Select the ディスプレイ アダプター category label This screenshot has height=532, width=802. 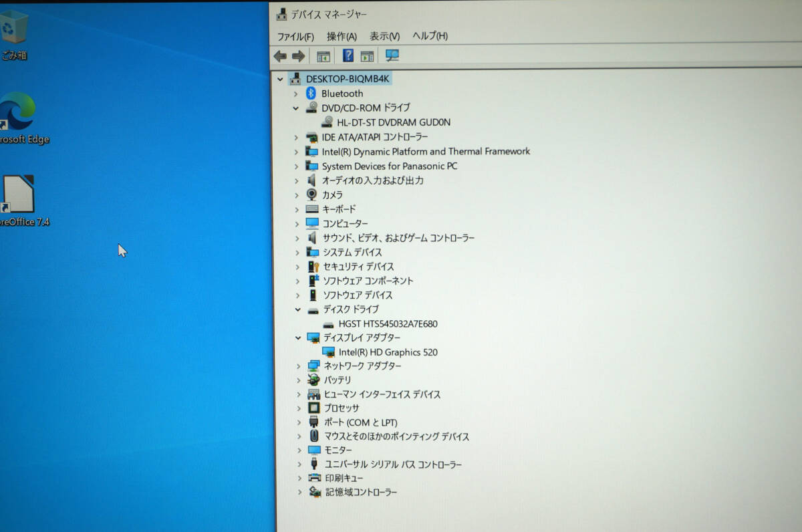coord(362,338)
